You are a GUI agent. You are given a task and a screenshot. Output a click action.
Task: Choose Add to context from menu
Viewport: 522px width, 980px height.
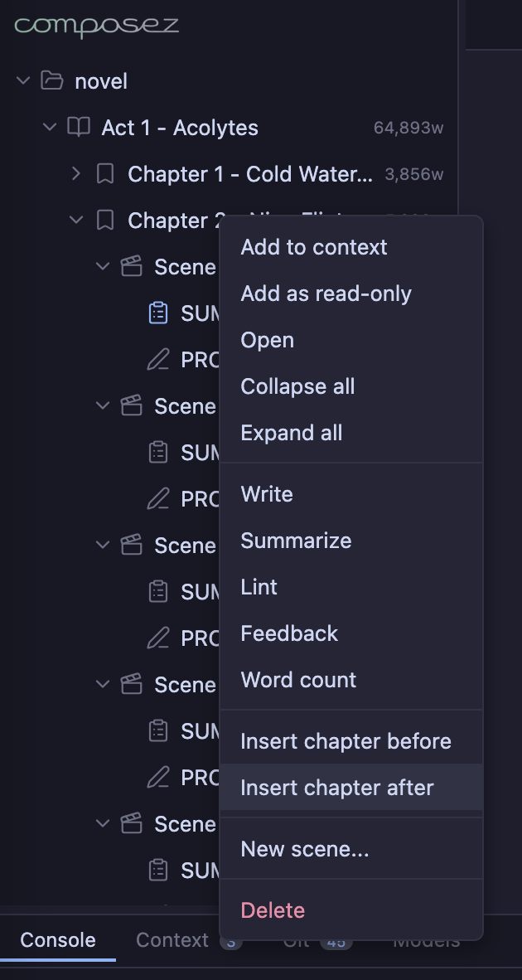pos(314,247)
